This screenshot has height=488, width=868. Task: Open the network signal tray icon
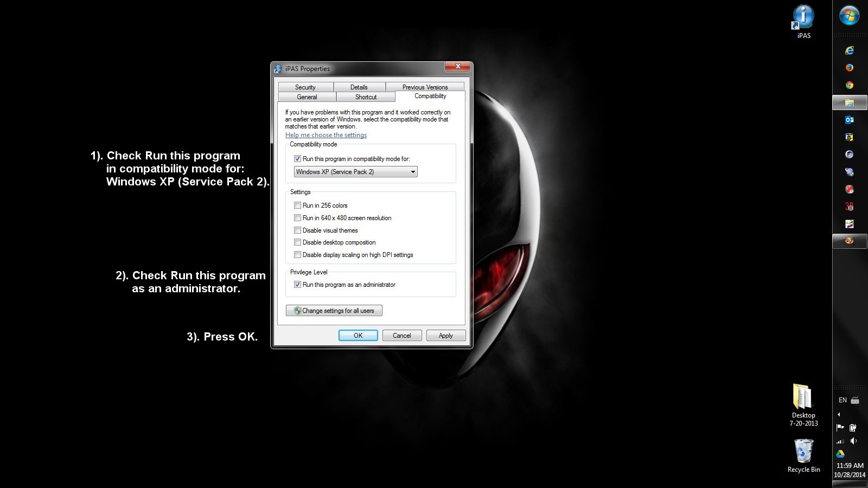[840, 441]
